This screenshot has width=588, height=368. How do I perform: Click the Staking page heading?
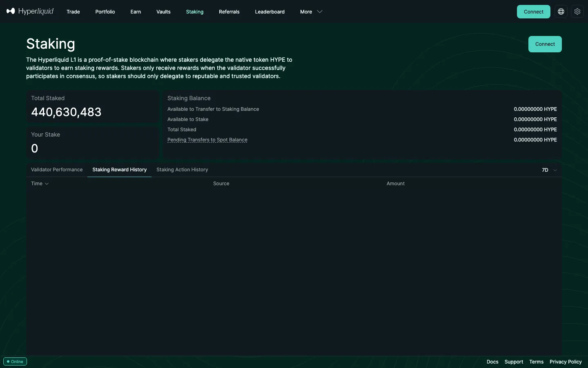click(x=51, y=44)
